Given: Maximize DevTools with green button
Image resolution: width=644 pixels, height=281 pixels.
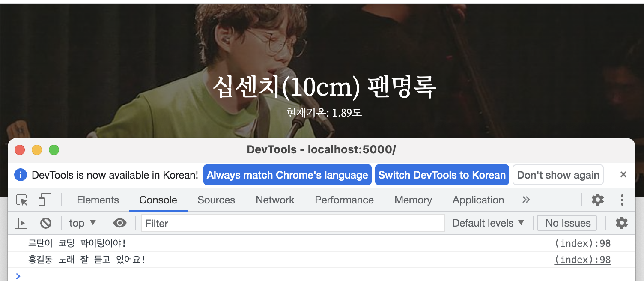Looking at the screenshot, I should pos(54,150).
